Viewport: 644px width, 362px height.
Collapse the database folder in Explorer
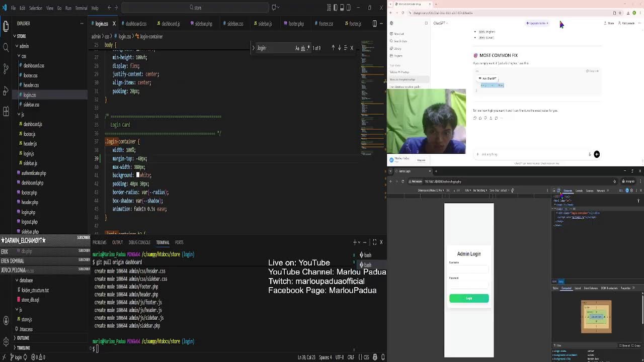click(x=26, y=280)
